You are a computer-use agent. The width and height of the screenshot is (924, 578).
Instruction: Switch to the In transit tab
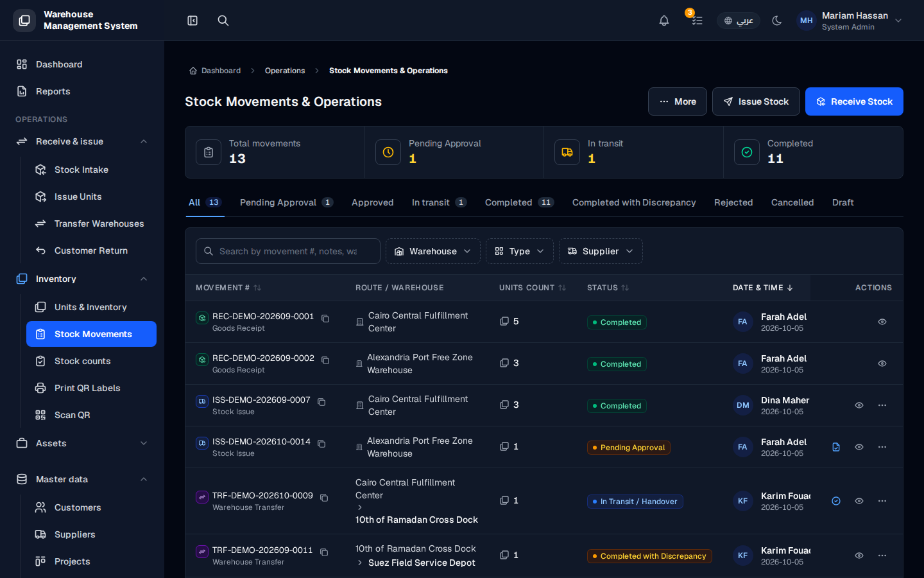(x=439, y=202)
